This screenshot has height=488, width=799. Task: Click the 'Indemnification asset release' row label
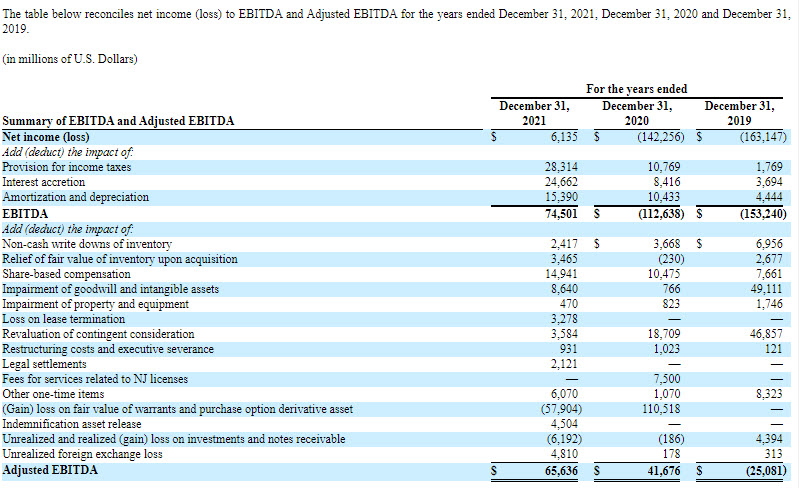pos(72,424)
